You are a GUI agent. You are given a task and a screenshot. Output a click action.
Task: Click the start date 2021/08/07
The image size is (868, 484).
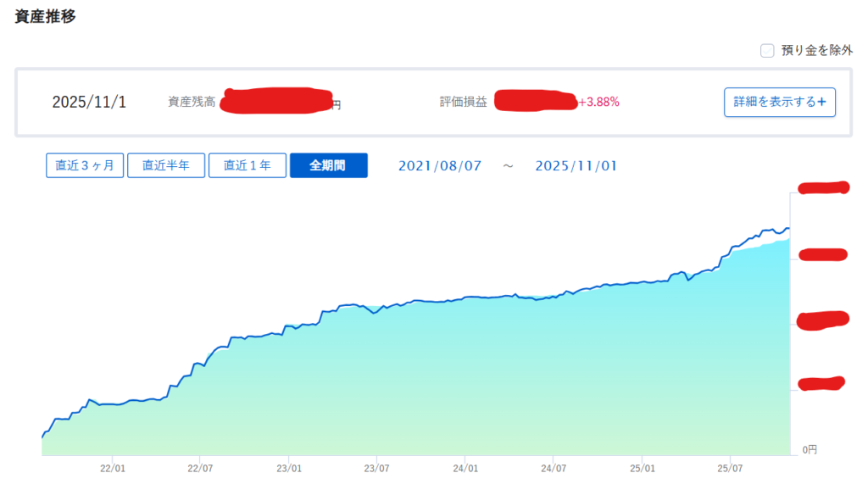pyautogui.click(x=439, y=166)
